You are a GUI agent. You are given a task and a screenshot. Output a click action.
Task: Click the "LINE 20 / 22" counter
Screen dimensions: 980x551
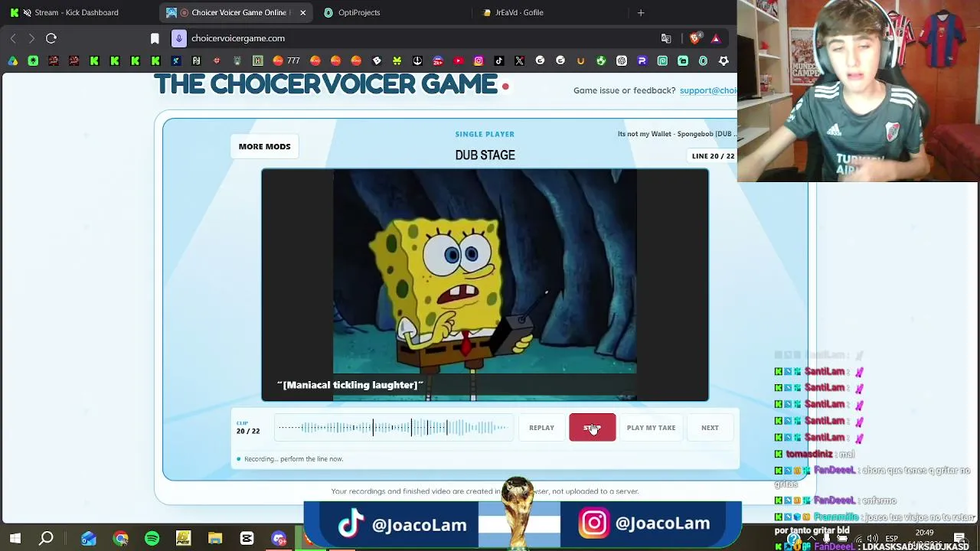pyautogui.click(x=713, y=156)
